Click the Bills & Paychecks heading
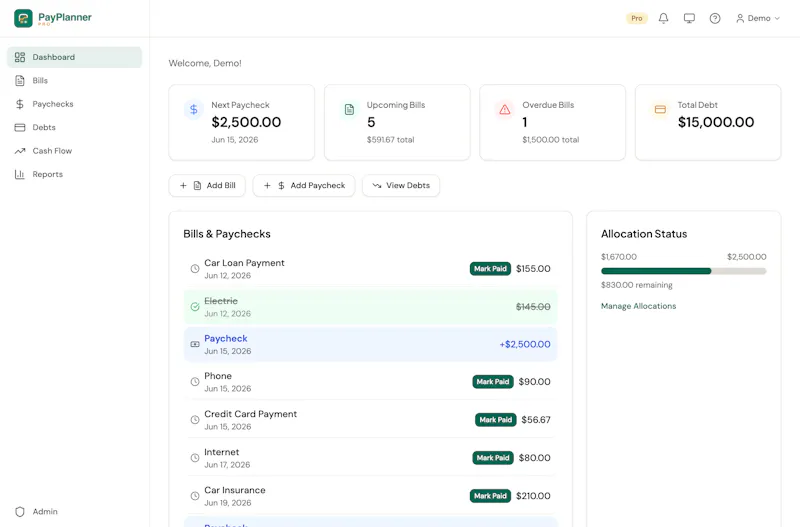This screenshot has height=527, width=800. (227, 234)
